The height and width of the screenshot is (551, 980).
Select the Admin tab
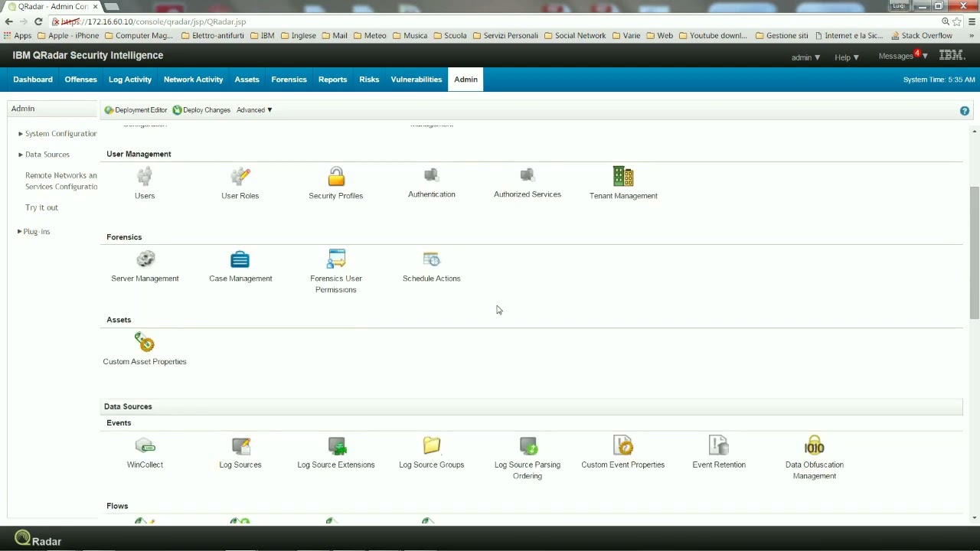pos(465,80)
